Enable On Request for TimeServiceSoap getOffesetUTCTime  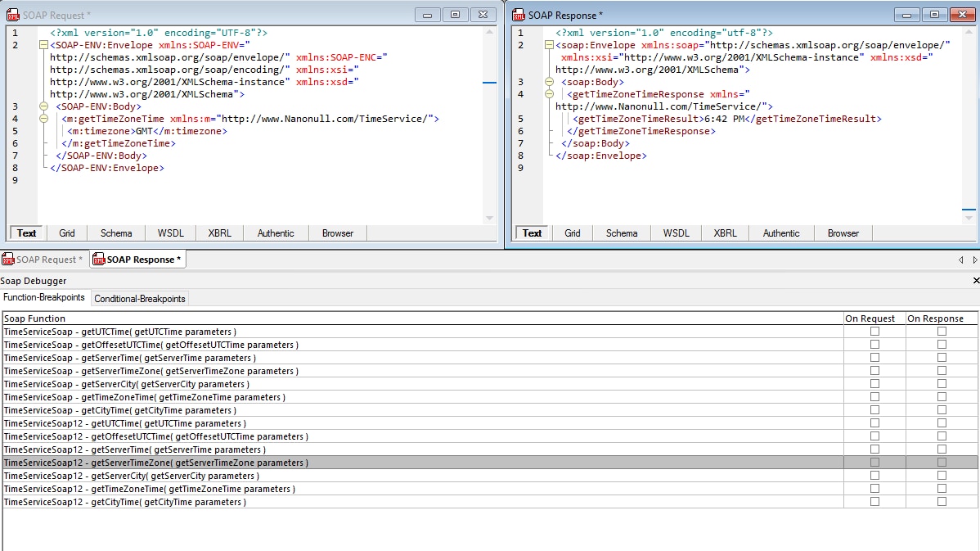(874, 345)
